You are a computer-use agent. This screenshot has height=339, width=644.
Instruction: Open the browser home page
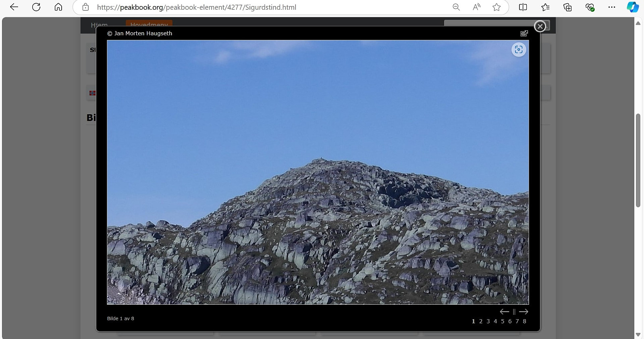point(58,7)
